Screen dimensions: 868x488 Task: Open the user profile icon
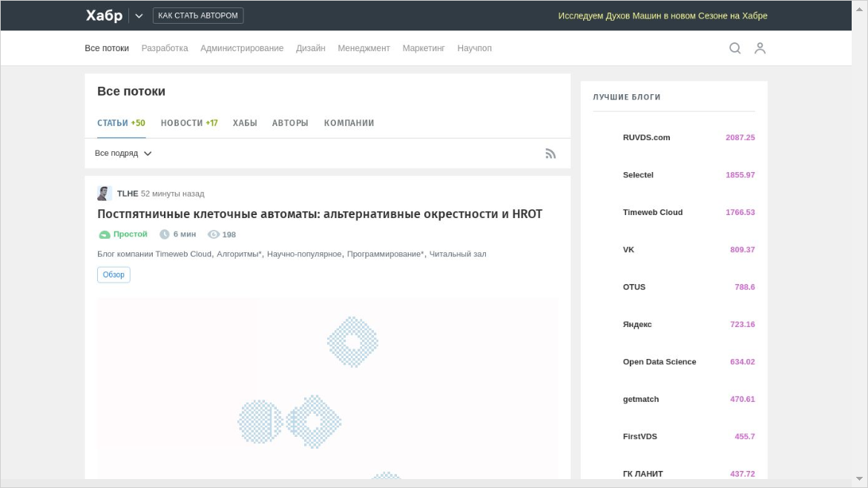760,48
